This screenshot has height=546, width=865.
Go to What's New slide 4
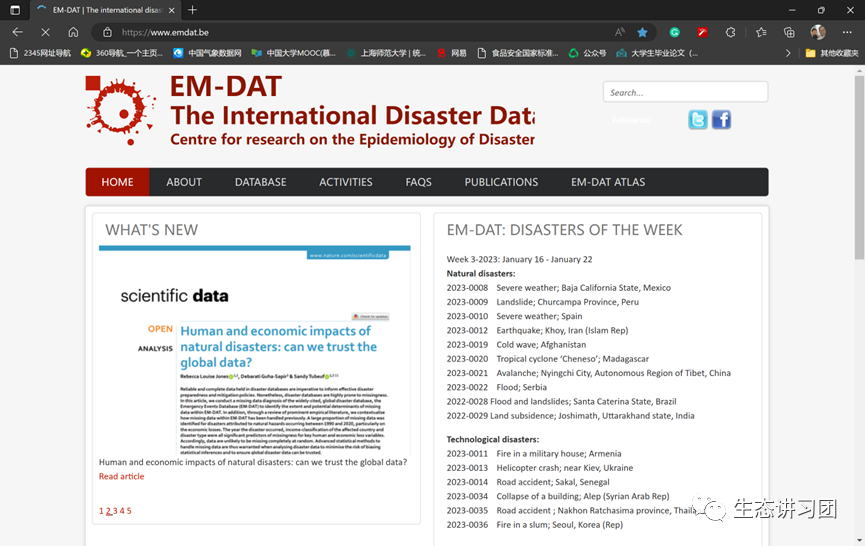122,511
